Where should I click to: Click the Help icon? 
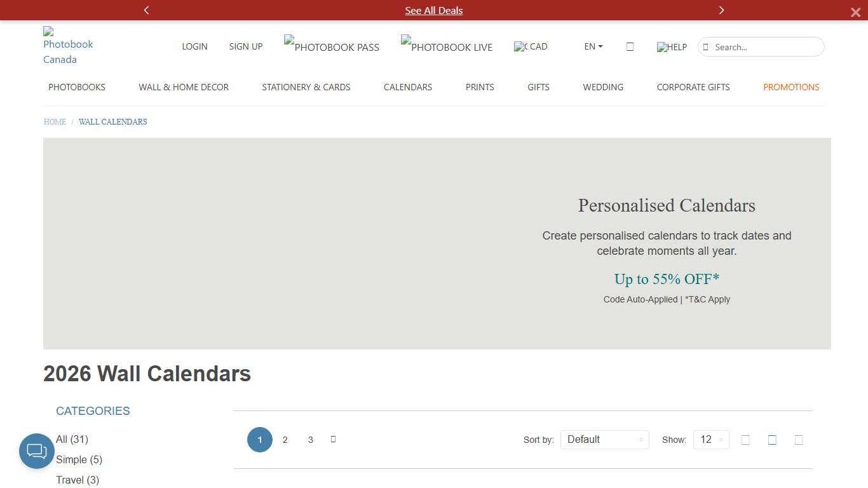click(672, 47)
